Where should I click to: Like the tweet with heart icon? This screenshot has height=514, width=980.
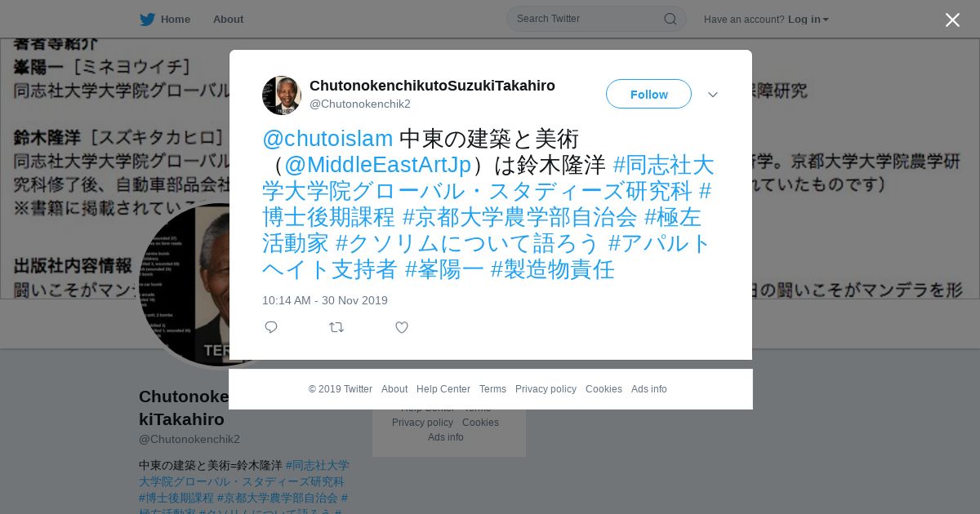(402, 327)
